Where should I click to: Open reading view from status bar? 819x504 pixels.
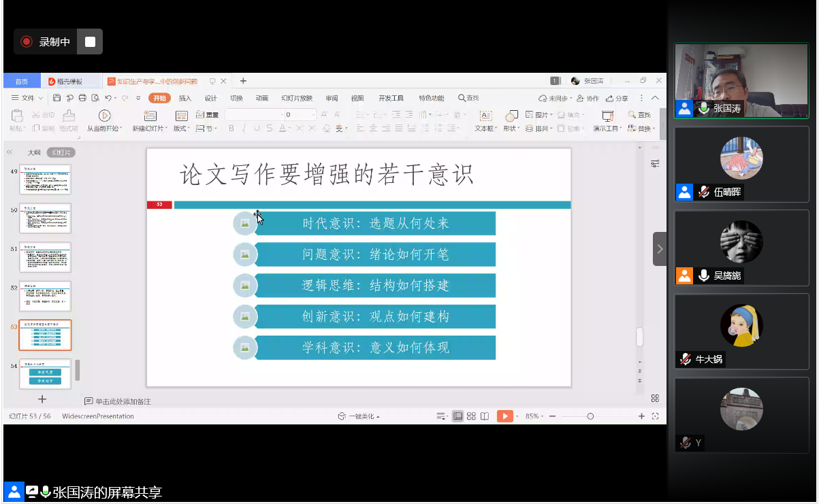pos(484,416)
